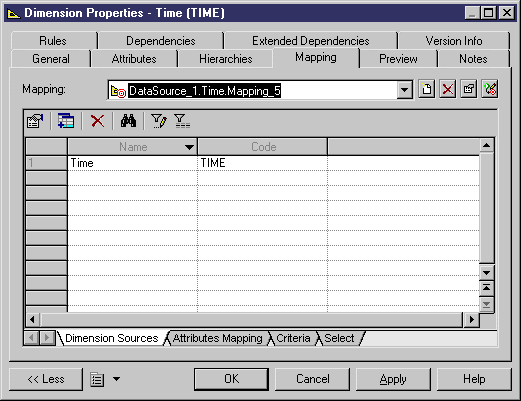521x401 pixels.
Task: Switch to the Hierarchies tab
Action: pyautogui.click(x=226, y=59)
